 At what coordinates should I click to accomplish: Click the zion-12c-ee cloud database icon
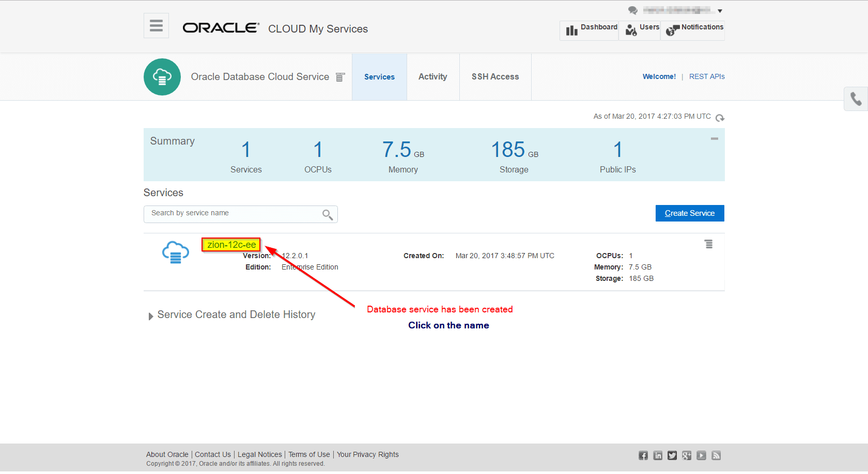point(176,252)
